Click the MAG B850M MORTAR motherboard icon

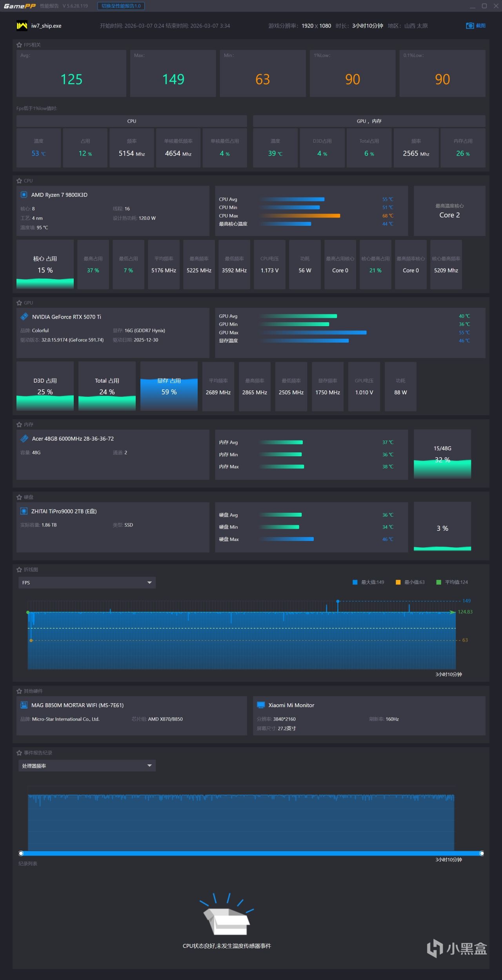[24, 705]
